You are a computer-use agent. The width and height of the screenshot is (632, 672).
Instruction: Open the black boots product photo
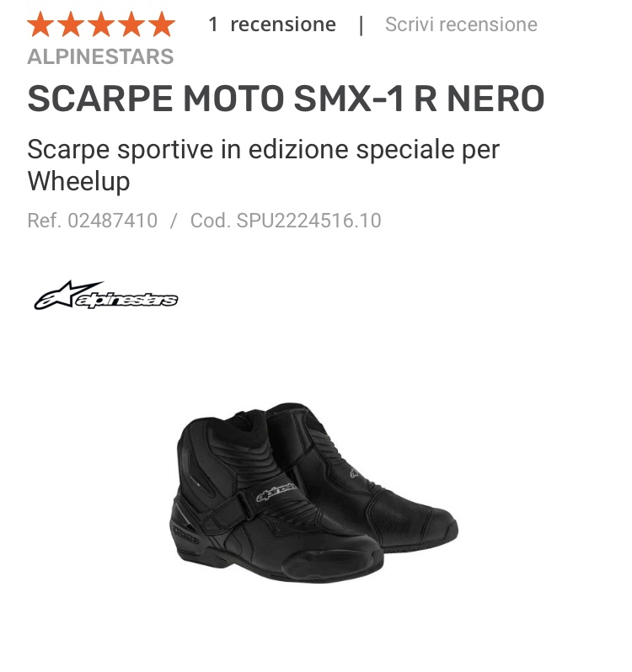313,493
